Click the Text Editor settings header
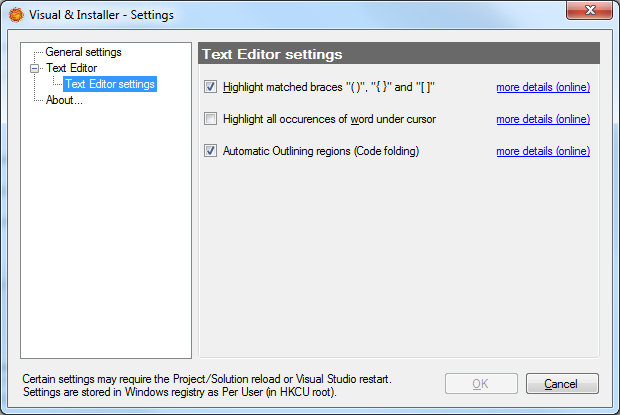This screenshot has width=620, height=415. 399,53
